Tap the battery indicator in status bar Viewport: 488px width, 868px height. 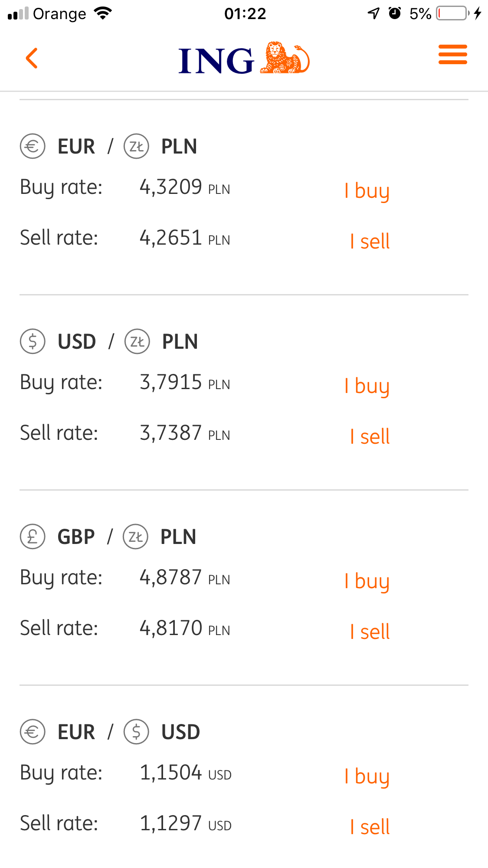coord(453,13)
